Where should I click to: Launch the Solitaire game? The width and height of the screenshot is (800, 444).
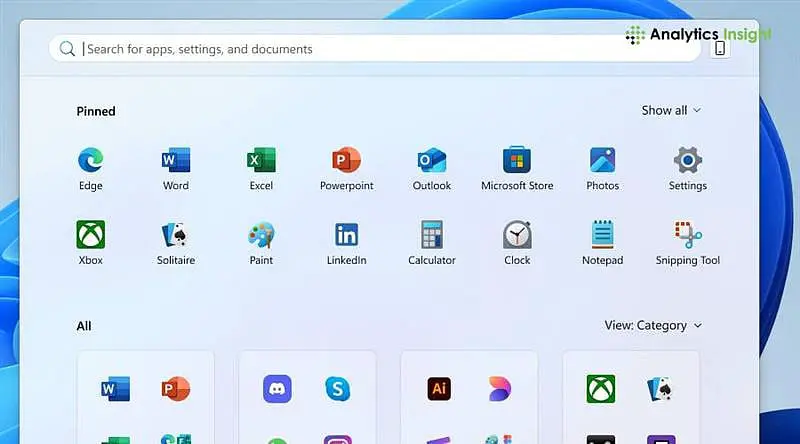pyautogui.click(x=176, y=235)
